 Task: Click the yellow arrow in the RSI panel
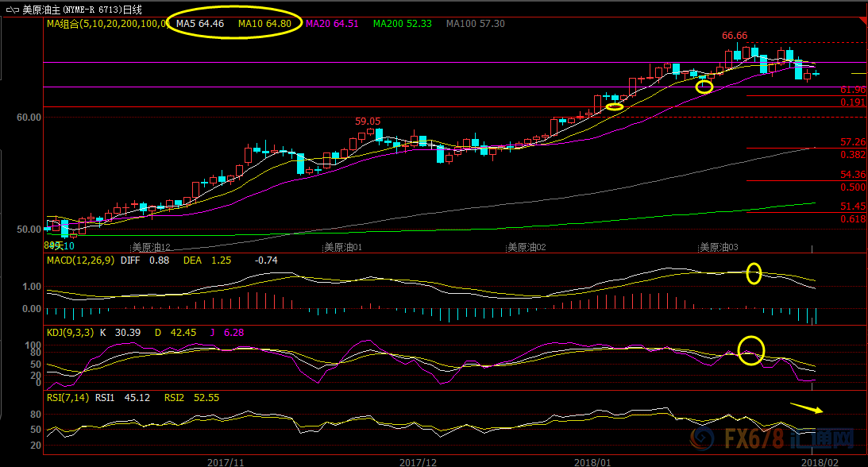point(807,408)
